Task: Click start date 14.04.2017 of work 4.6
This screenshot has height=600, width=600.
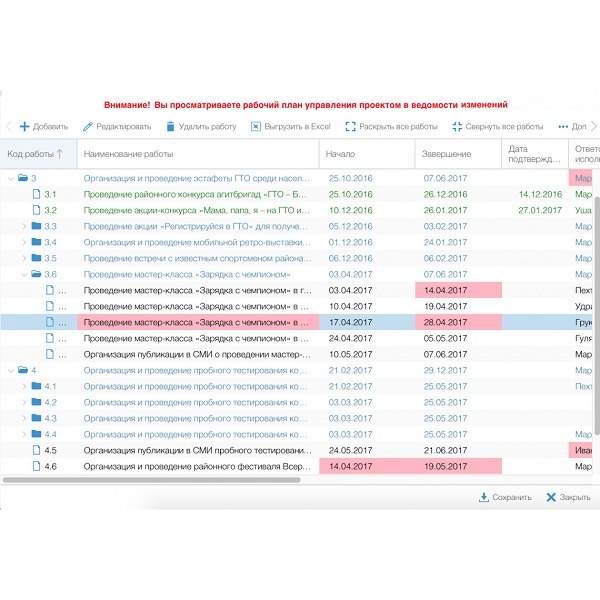Action: coord(367,466)
